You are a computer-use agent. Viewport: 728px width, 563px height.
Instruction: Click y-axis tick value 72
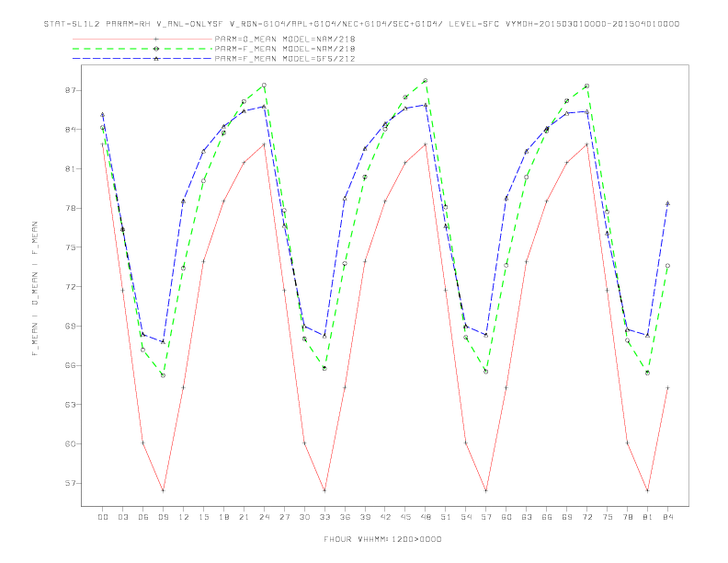point(71,287)
